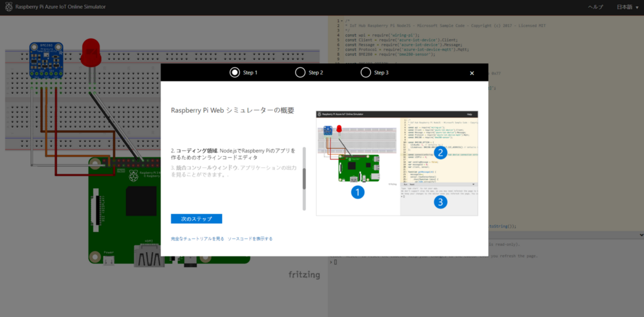644x317 pixels.
Task: Click the 次のステップ button
Action: tap(196, 218)
